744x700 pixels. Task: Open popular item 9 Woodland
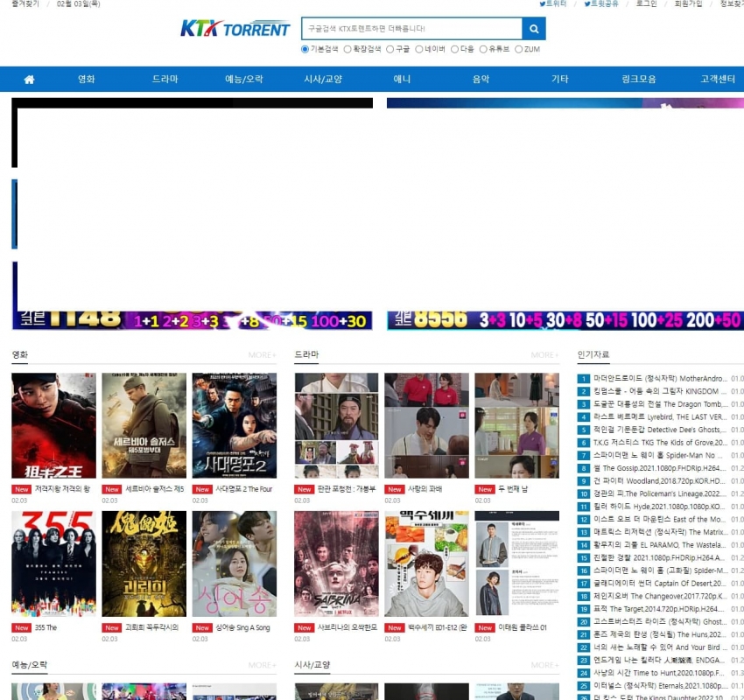pyautogui.click(x=660, y=481)
